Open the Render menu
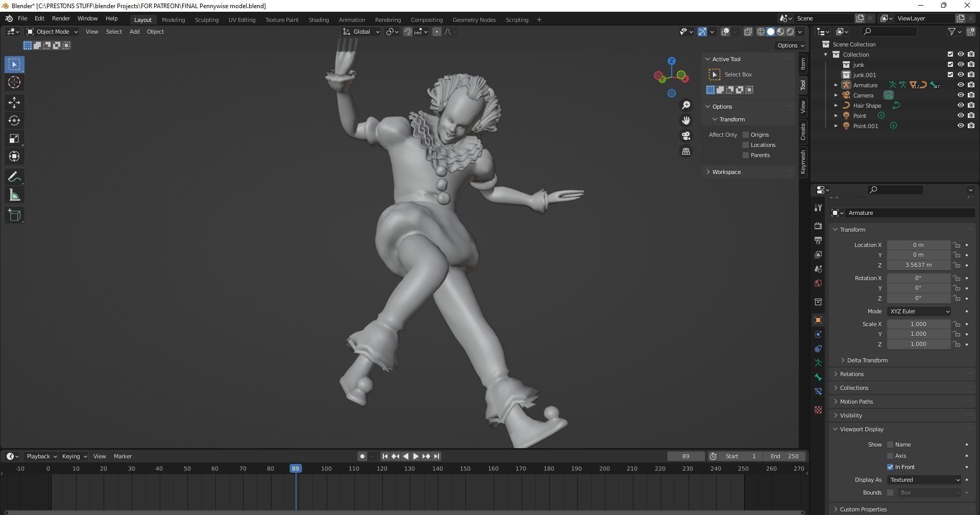Viewport: 980px width, 515px height. pos(61,18)
